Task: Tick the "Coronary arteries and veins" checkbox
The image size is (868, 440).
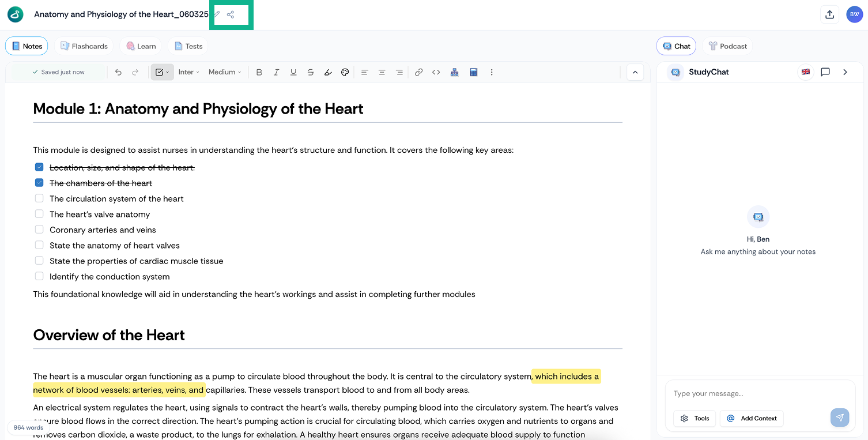Action: [39, 230]
